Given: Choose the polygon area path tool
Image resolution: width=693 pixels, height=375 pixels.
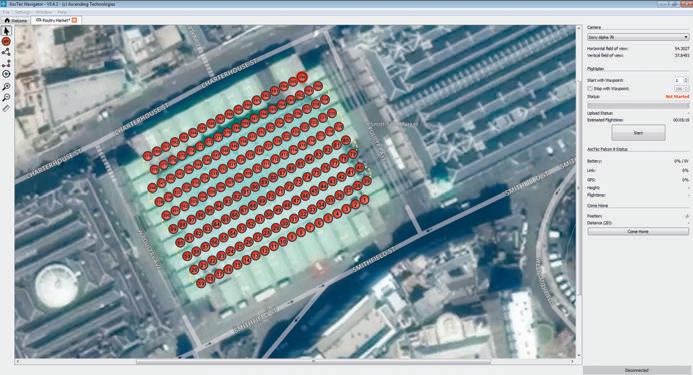Looking at the screenshot, I should tap(6, 52).
